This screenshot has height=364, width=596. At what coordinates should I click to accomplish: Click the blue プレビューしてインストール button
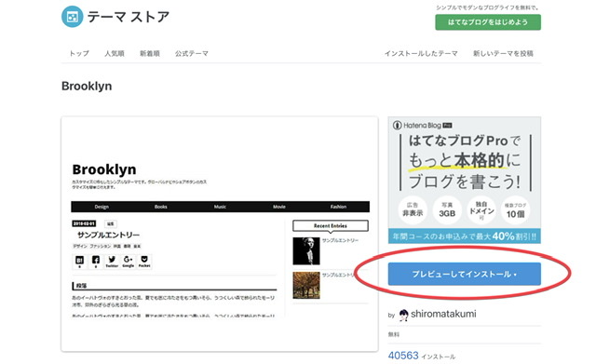point(464,274)
